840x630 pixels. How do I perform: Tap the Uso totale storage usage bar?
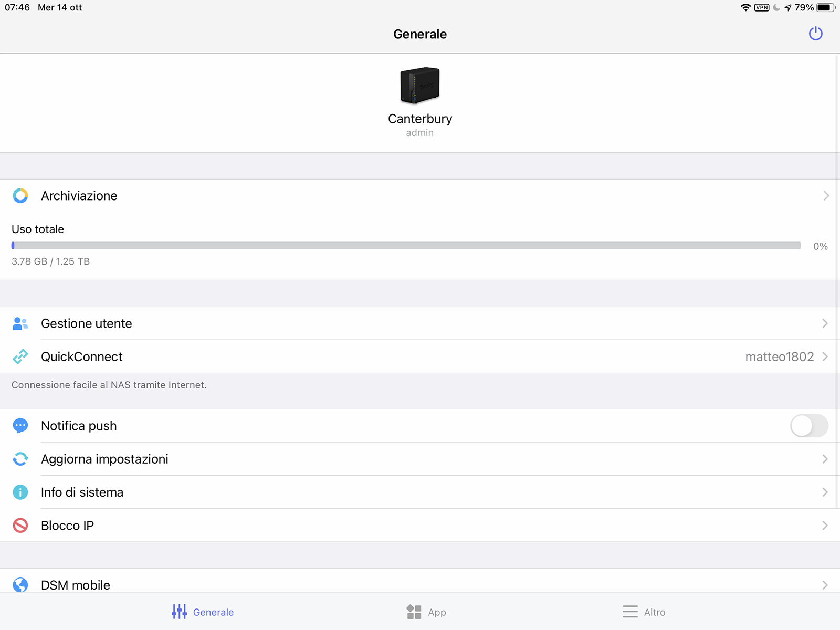(406, 246)
